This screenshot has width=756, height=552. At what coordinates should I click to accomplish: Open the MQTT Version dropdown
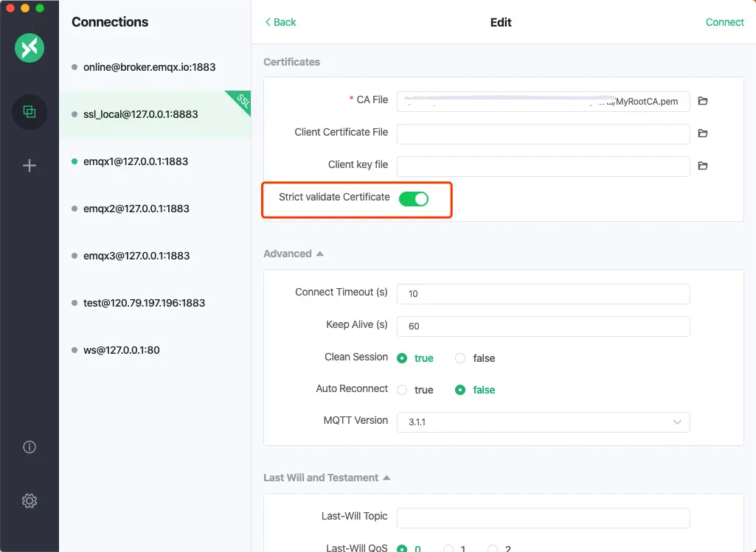point(543,422)
